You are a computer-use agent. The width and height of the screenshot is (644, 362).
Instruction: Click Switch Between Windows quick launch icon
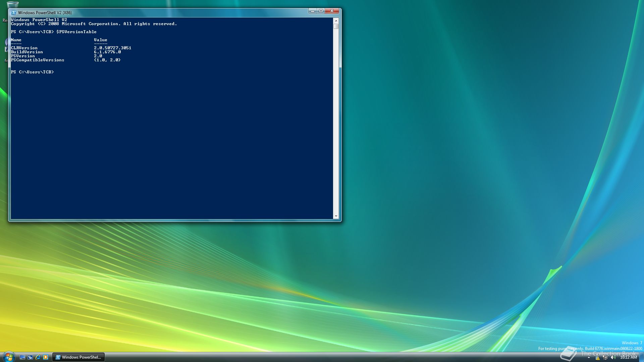tap(30, 357)
